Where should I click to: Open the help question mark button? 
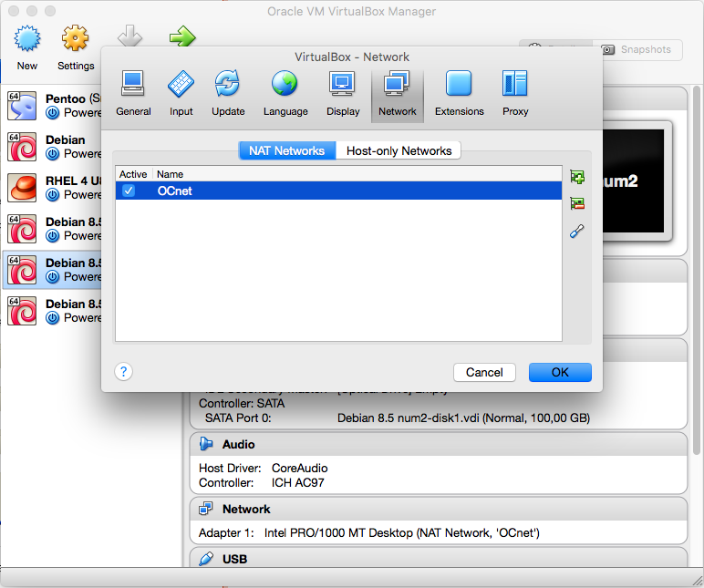(x=123, y=372)
